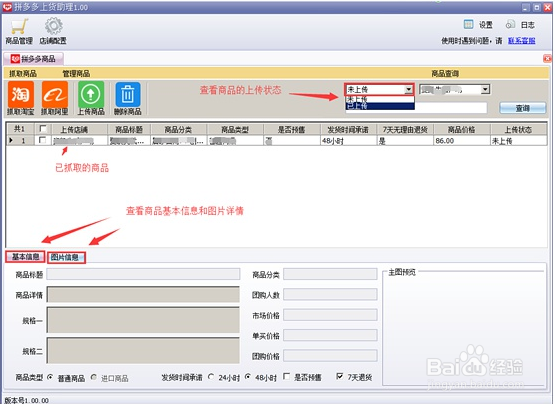Select 24小时 shipping radio button
The width and height of the screenshot is (556, 404).
click(x=211, y=377)
